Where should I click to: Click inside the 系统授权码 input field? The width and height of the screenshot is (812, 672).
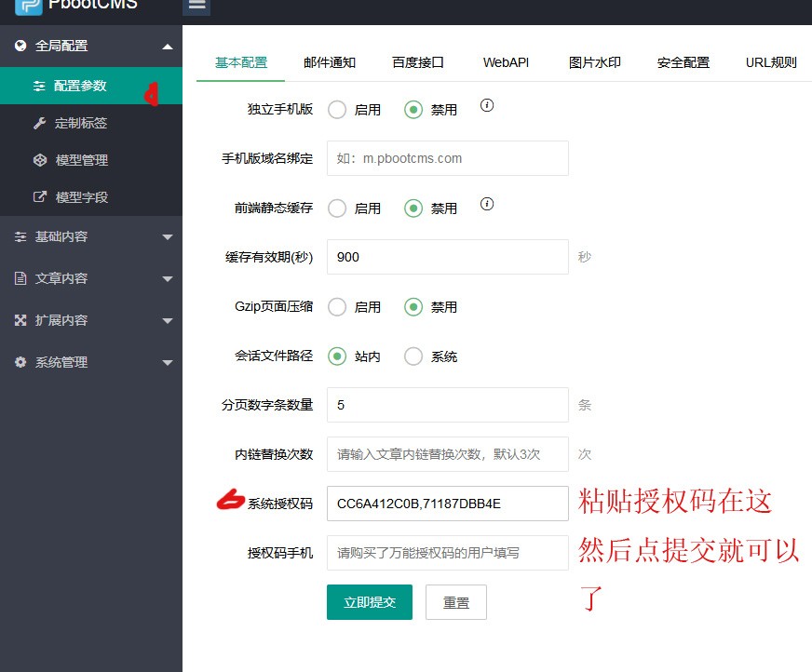pos(447,503)
